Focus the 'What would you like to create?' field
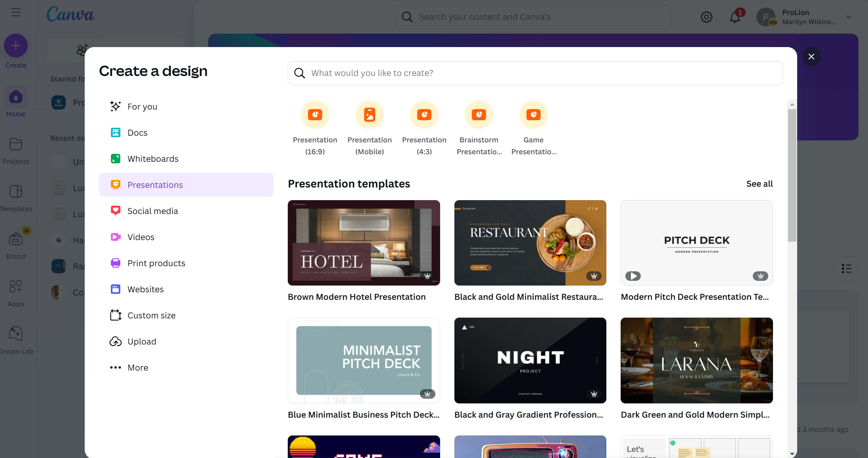This screenshot has width=868, height=458. coord(535,73)
